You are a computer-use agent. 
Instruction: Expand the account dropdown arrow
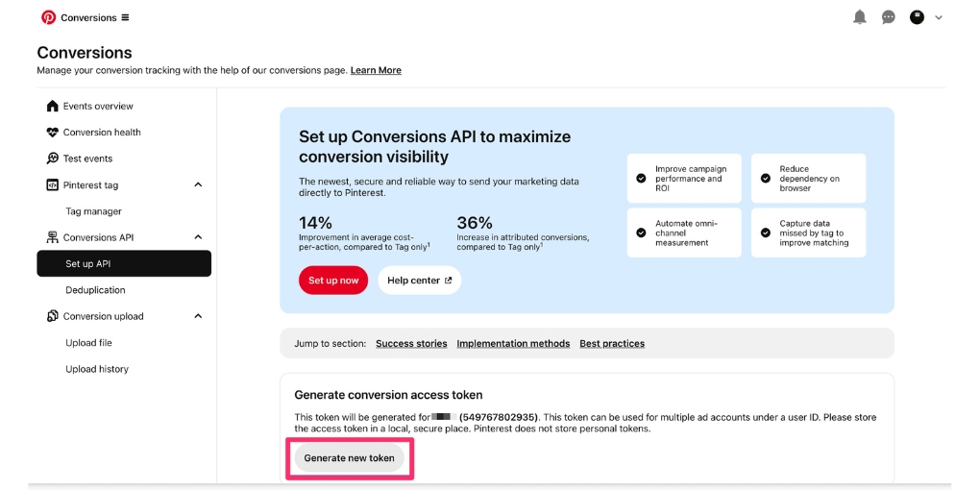[939, 17]
